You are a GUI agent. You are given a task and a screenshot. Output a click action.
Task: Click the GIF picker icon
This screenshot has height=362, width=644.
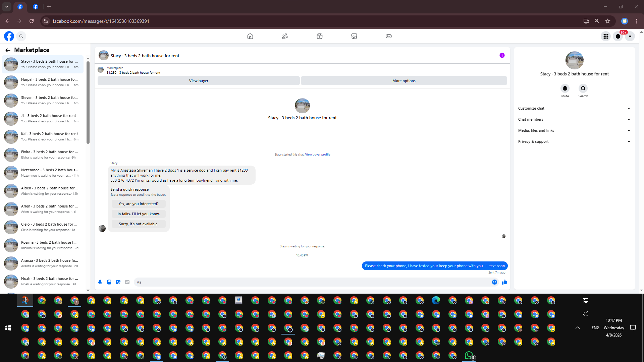click(127, 282)
